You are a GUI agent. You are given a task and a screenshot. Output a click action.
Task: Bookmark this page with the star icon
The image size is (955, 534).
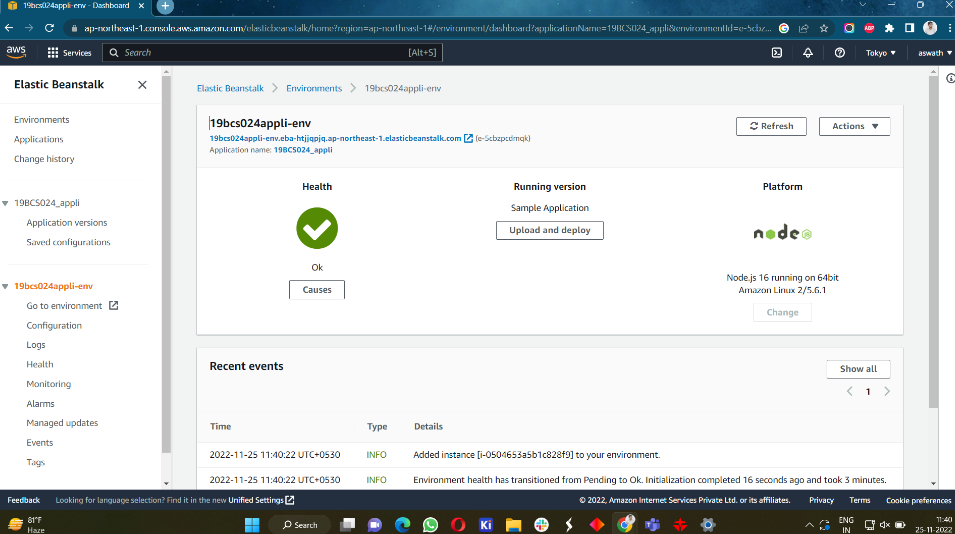[823, 28]
